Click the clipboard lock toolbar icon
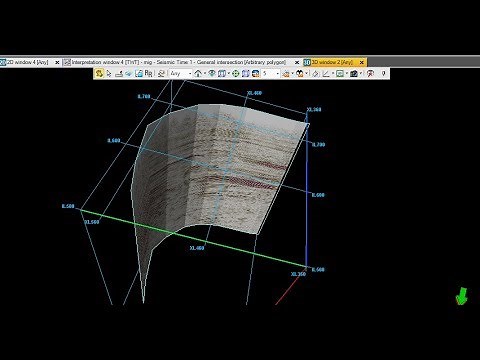The image size is (480, 360). click(139, 73)
